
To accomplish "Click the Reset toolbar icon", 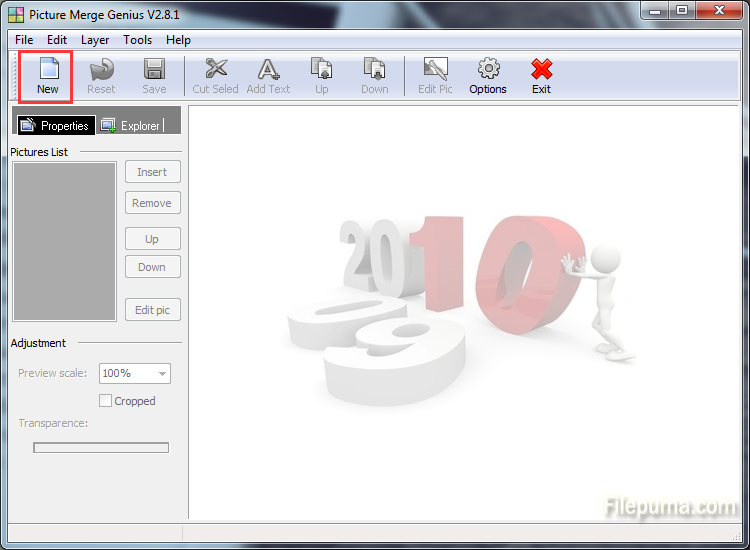I will [x=101, y=69].
